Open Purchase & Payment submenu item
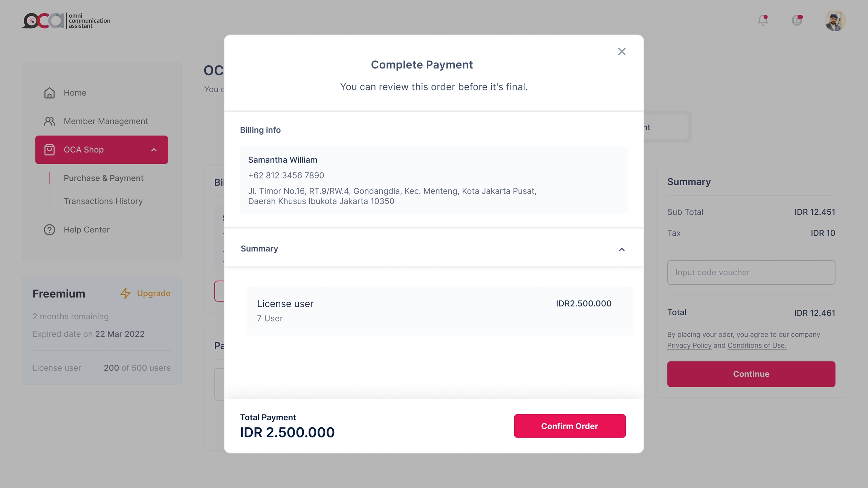This screenshot has width=868, height=488. tap(104, 178)
